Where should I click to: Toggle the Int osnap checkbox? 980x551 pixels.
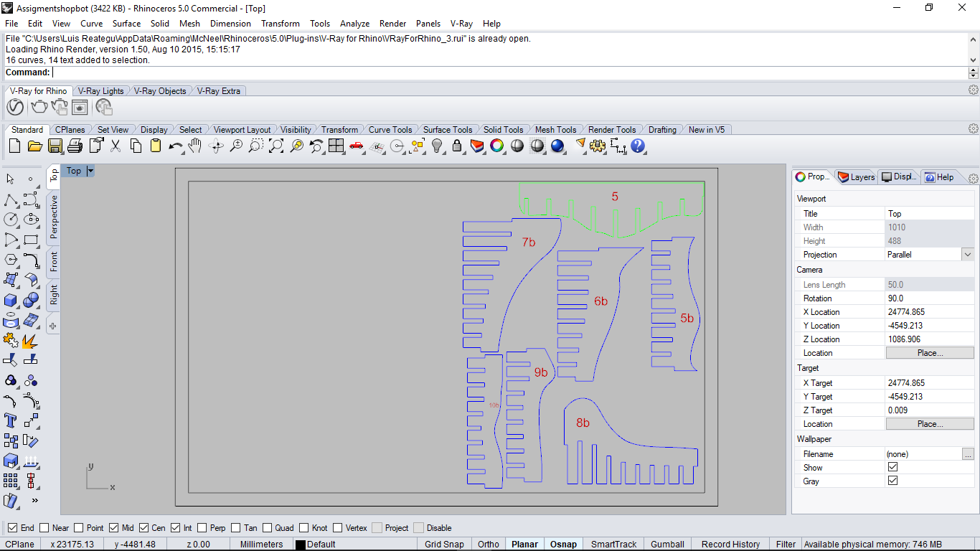point(176,528)
